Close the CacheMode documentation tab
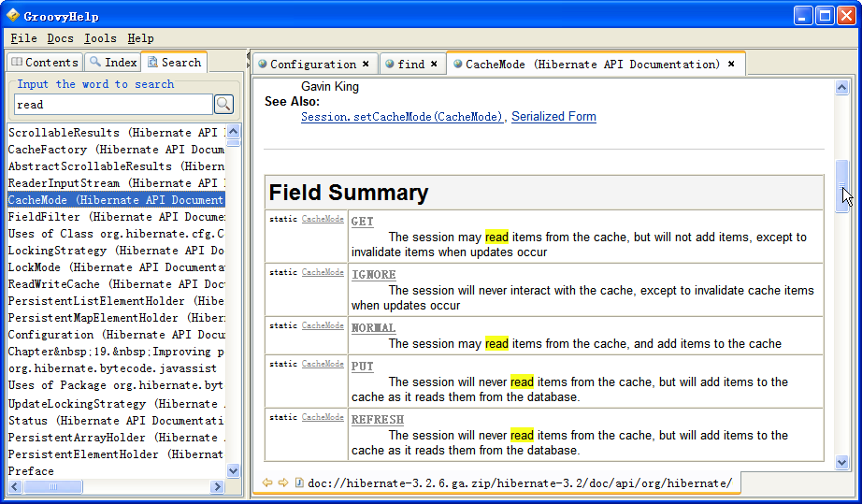862x504 pixels. point(731,65)
